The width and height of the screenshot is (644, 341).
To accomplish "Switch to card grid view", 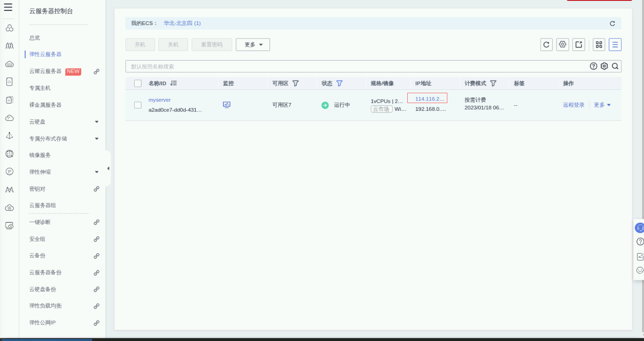I will [x=599, y=45].
